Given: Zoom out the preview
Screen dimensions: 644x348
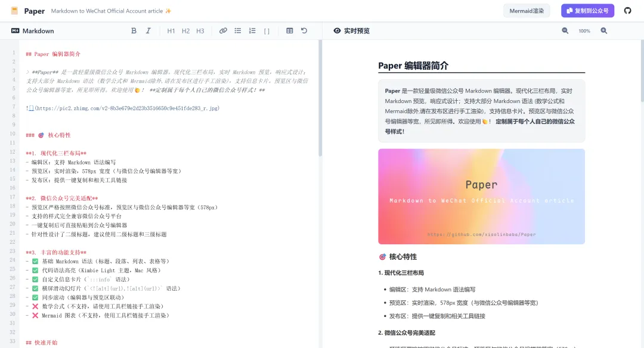Looking at the screenshot, I should 565,31.
